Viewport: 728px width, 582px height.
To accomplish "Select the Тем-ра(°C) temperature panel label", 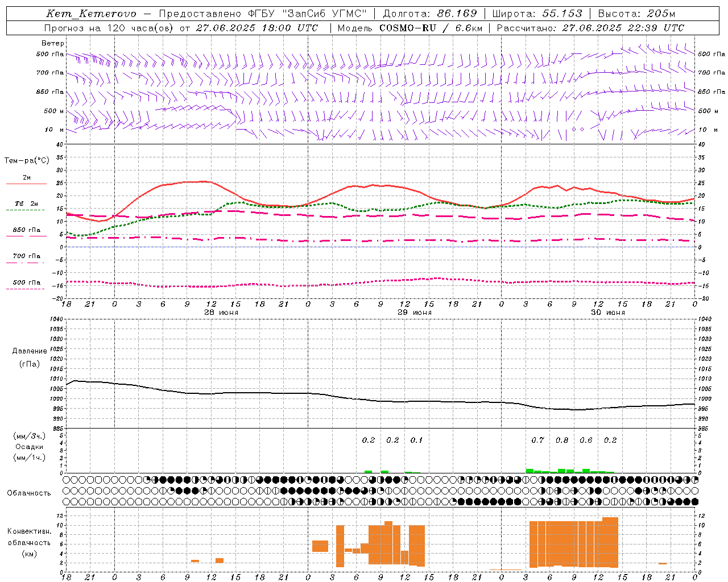I will pos(27,161).
